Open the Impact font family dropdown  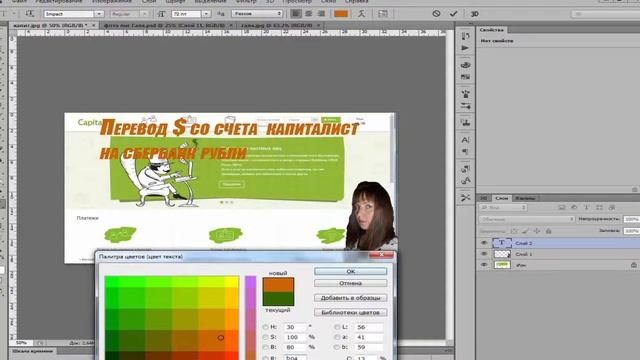pyautogui.click(x=99, y=14)
